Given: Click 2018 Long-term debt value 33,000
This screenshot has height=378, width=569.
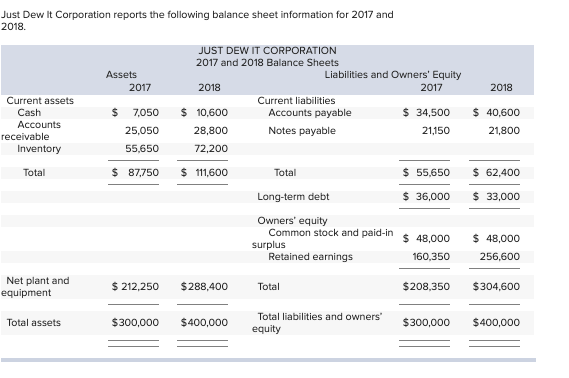Looking at the screenshot, I should (x=503, y=197).
